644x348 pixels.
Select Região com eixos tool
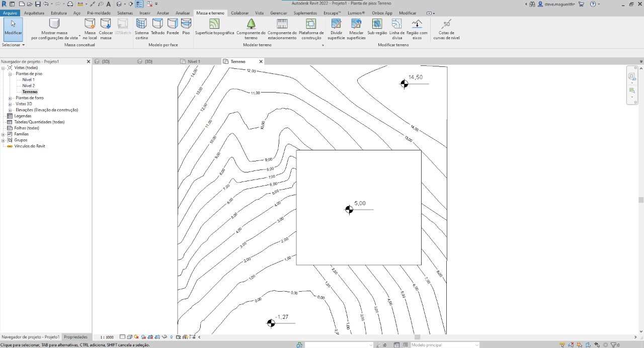tap(417, 29)
